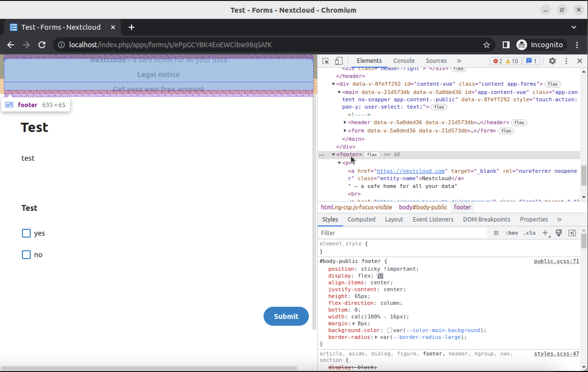Check the no checkbox on the form
Viewport: 588px width, 372px height.
[x=26, y=255]
